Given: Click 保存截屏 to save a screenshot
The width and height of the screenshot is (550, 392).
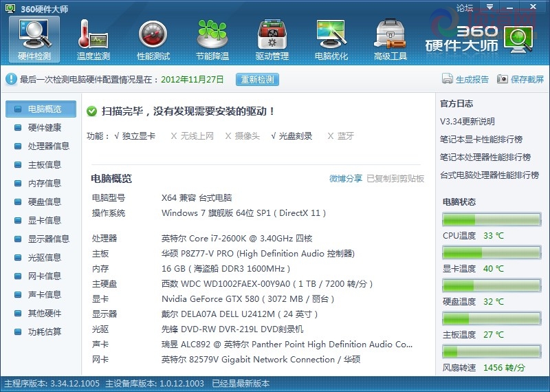Looking at the screenshot, I should click(527, 79).
